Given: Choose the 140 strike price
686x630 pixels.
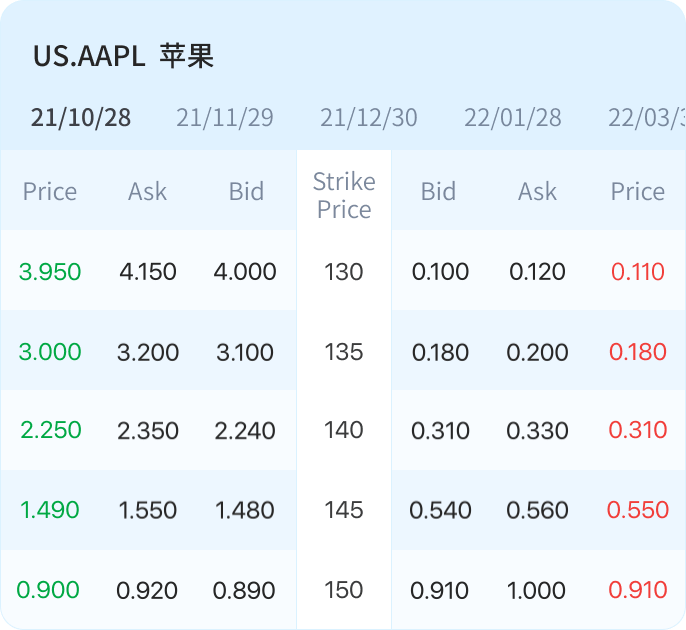Looking at the screenshot, I should pos(344,430).
